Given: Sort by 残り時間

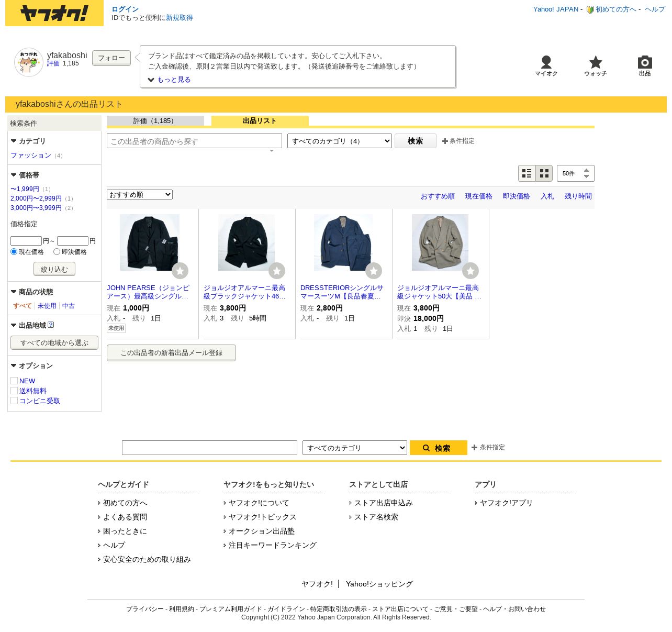Looking at the screenshot, I should pos(578,196).
